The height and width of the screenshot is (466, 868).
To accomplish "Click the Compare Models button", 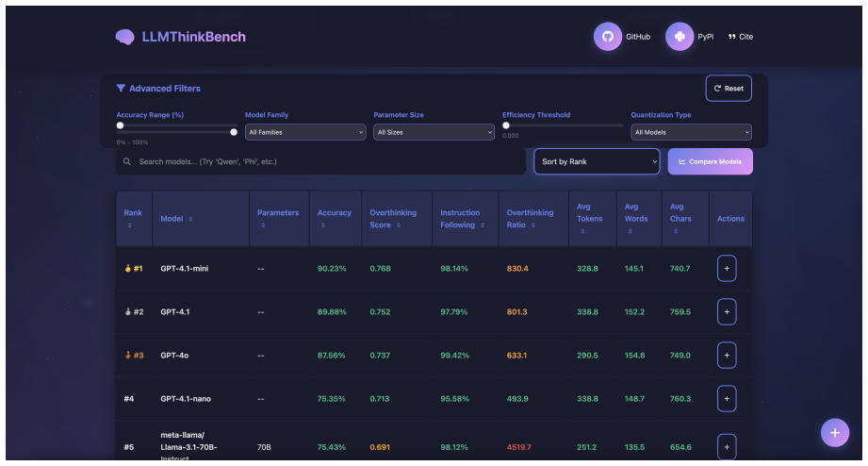I will point(710,161).
